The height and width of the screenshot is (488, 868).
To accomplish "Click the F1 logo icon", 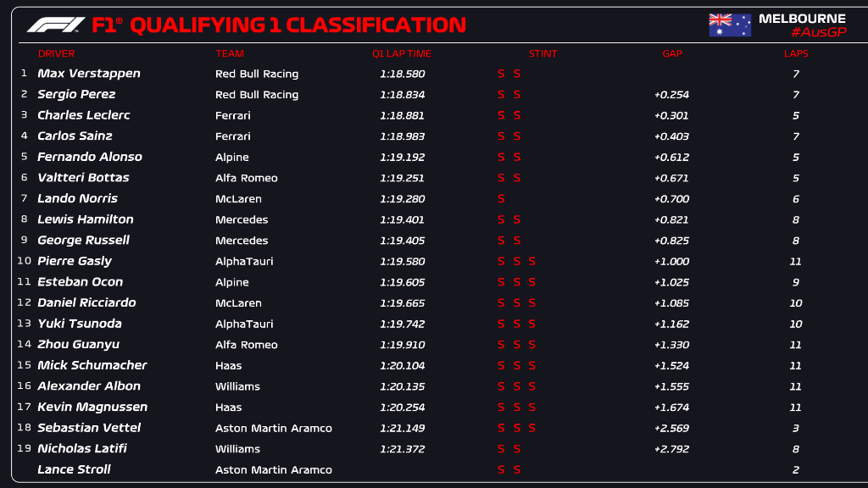I will coord(56,25).
